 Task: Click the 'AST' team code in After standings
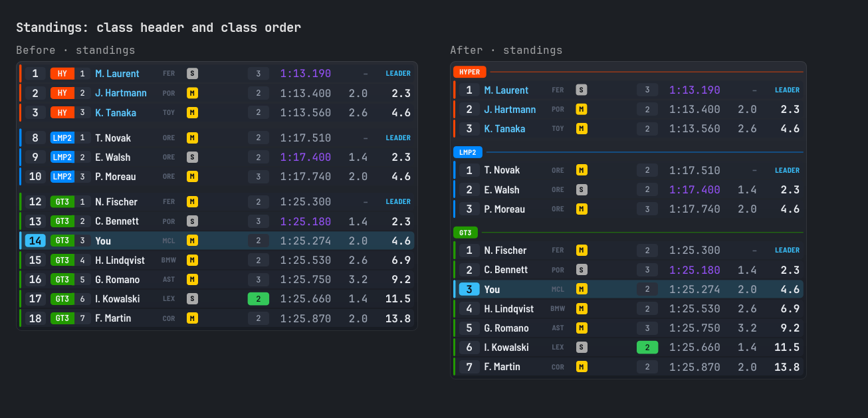(x=558, y=328)
